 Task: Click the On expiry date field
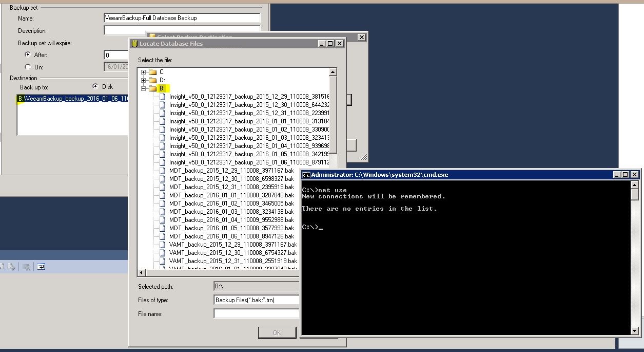[x=116, y=67]
